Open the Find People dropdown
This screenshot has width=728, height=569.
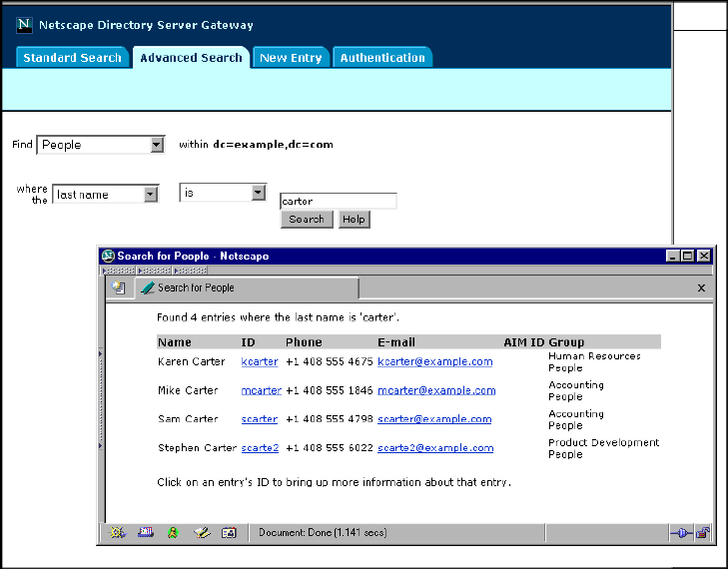(x=100, y=145)
